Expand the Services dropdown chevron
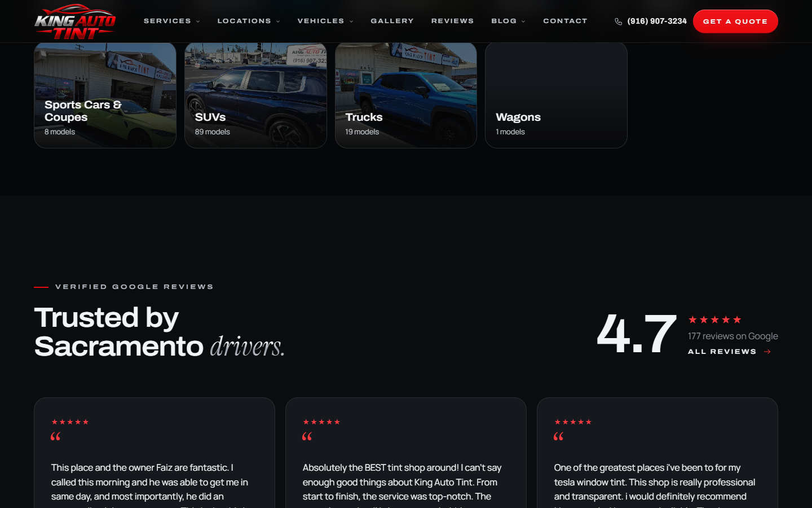The height and width of the screenshot is (508, 812). click(x=198, y=21)
